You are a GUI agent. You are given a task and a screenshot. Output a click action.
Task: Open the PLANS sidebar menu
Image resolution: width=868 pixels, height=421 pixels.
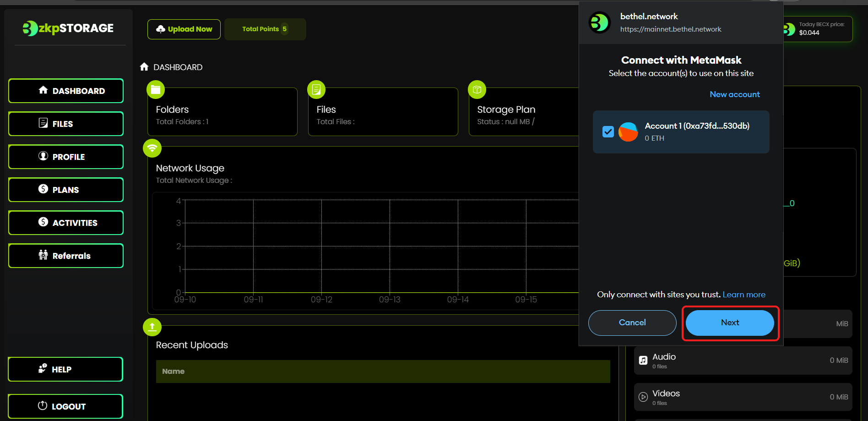[66, 190]
